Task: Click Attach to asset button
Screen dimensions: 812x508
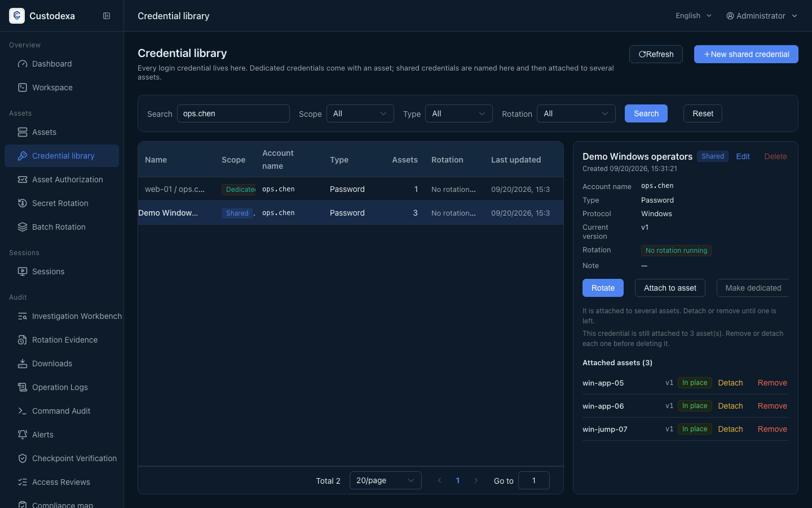Action: tap(670, 288)
